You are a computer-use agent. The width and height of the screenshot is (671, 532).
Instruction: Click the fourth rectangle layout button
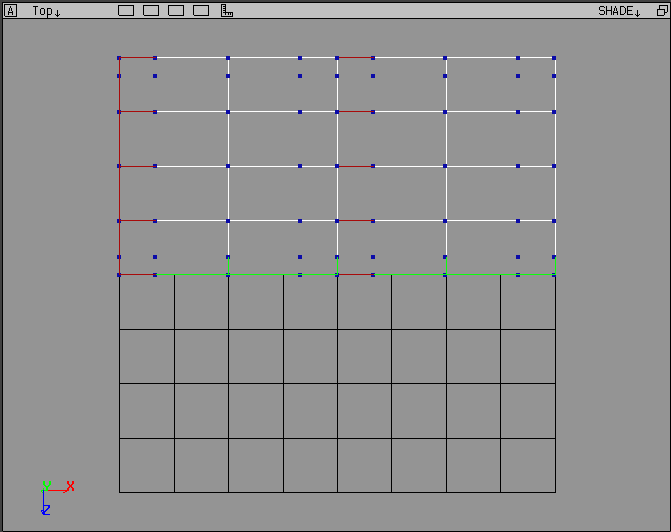tap(201, 11)
